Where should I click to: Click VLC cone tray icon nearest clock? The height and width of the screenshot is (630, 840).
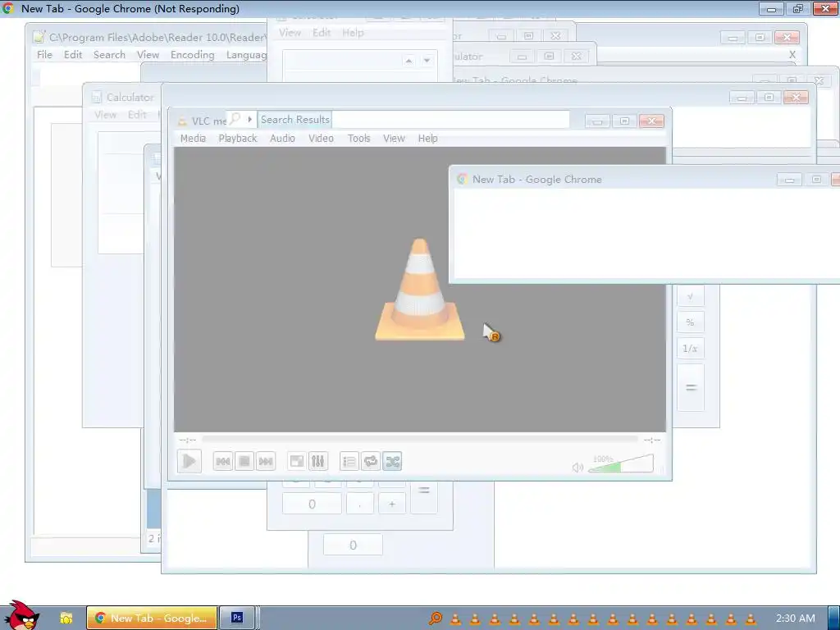click(x=750, y=619)
